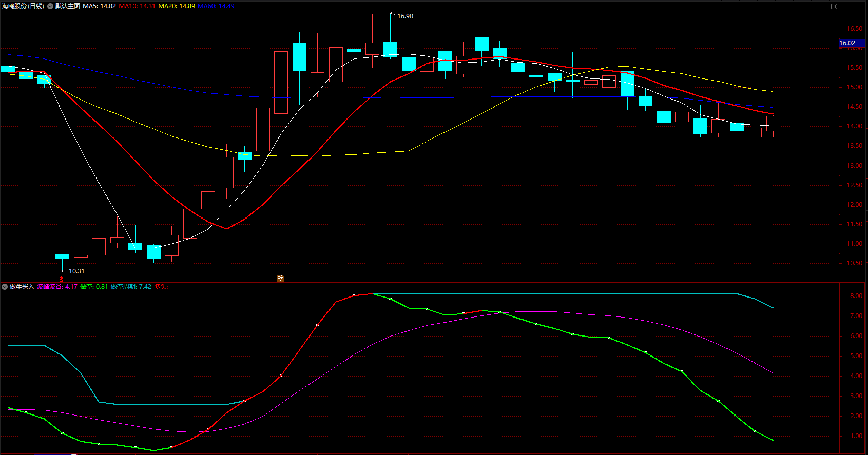Click the 13.00 price axis label
This screenshot has width=868, height=455.
(855, 166)
